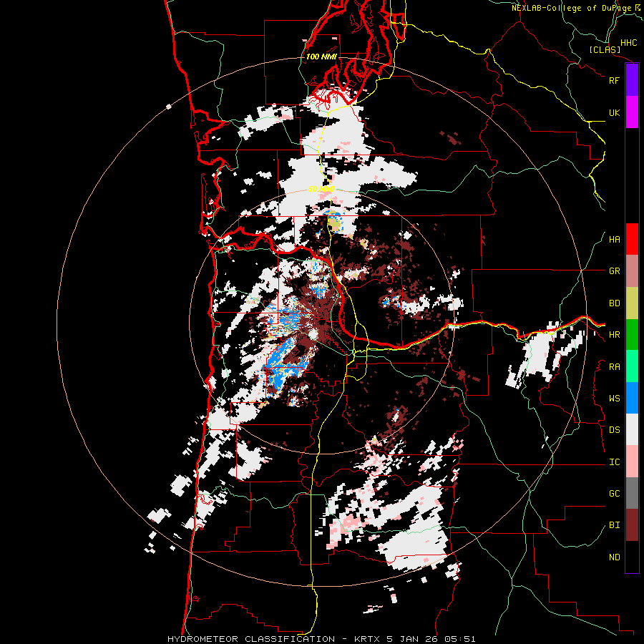Screen dimensions: 644x644
Task: Click the HA red legend swatch
Action: (x=632, y=239)
